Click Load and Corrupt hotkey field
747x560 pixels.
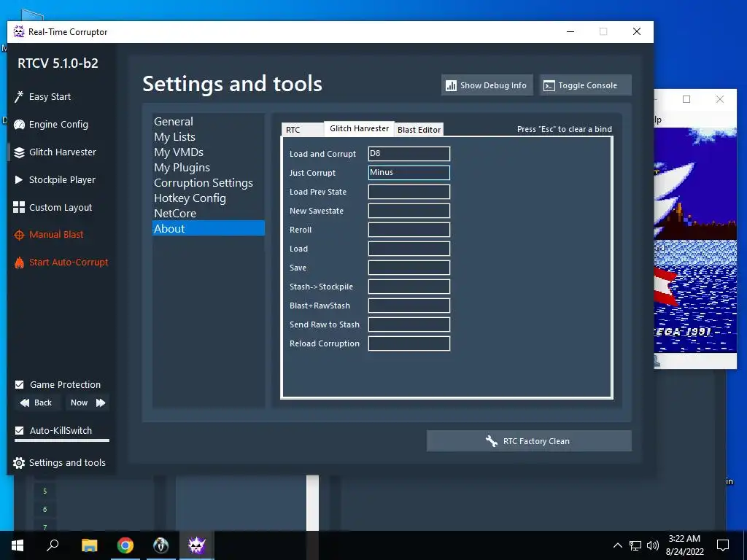(409, 154)
